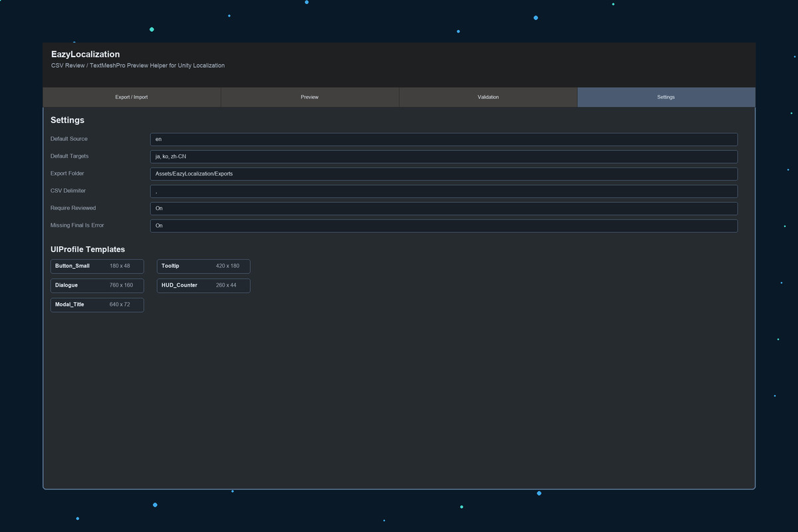Screen dimensions: 798x532
Task: Click the CSV Review subtitle text
Action: click(138, 66)
